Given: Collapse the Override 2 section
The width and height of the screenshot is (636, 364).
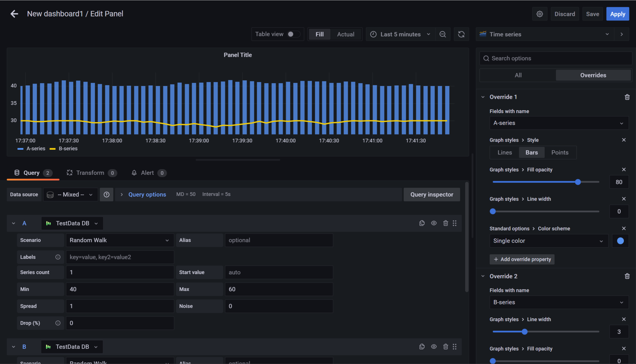Looking at the screenshot, I should pos(483,276).
